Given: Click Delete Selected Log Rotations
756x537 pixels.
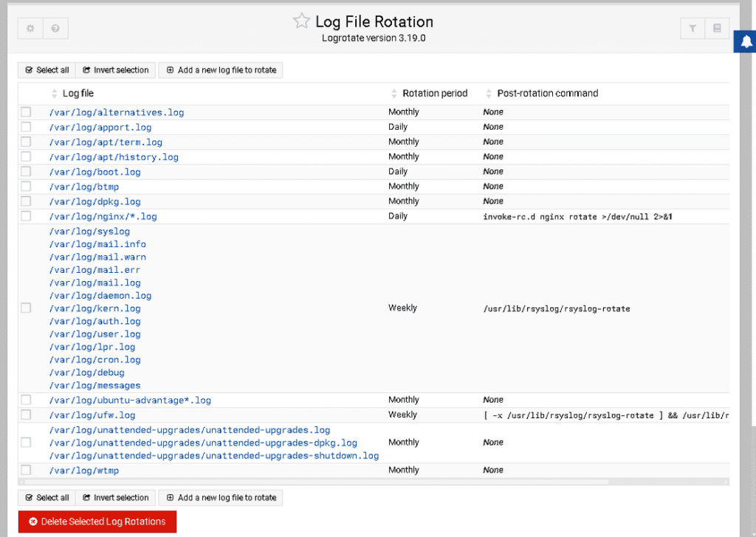Looking at the screenshot, I should click(x=97, y=521).
